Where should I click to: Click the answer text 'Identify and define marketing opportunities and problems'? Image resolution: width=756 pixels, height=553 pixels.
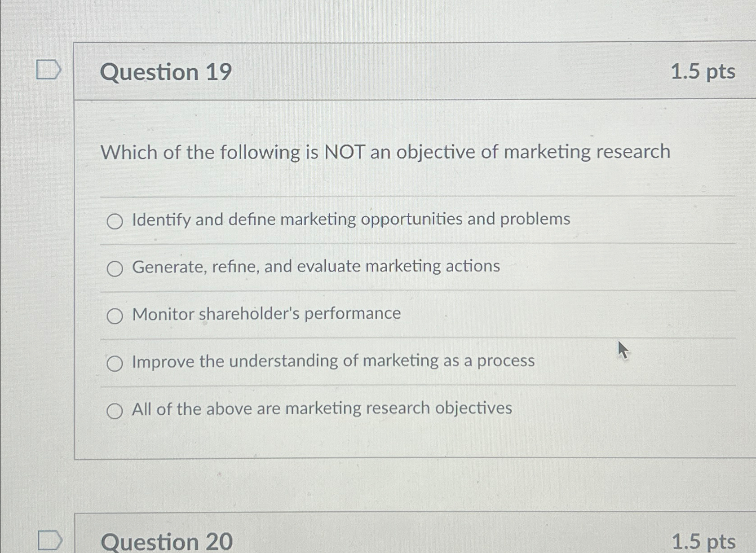351,219
